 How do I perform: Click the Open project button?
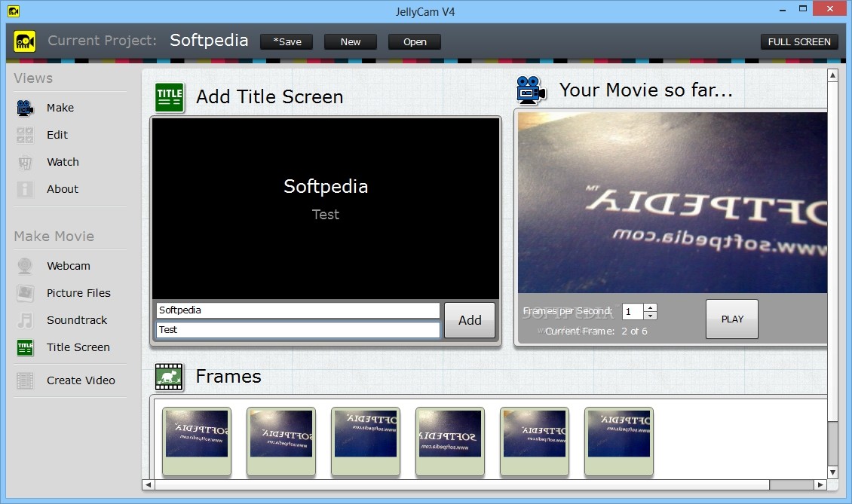pyautogui.click(x=415, y=42)
